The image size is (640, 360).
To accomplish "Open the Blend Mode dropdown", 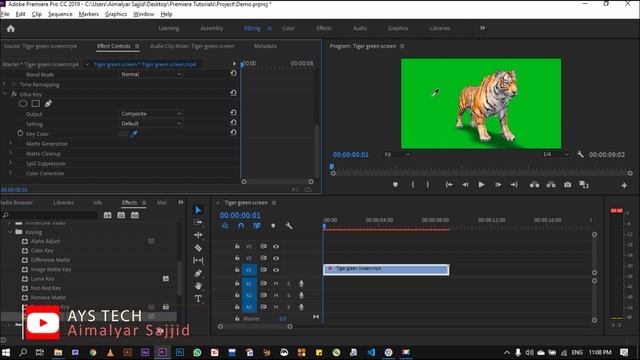I will coord(151,74).
